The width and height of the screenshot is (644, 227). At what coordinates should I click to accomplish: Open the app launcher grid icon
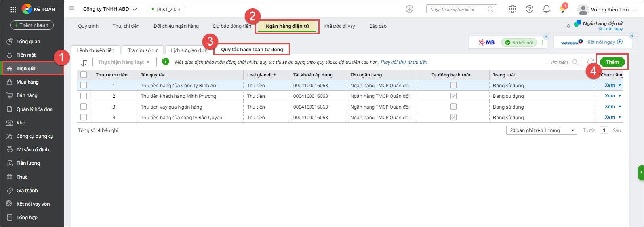tap(13, 9)
